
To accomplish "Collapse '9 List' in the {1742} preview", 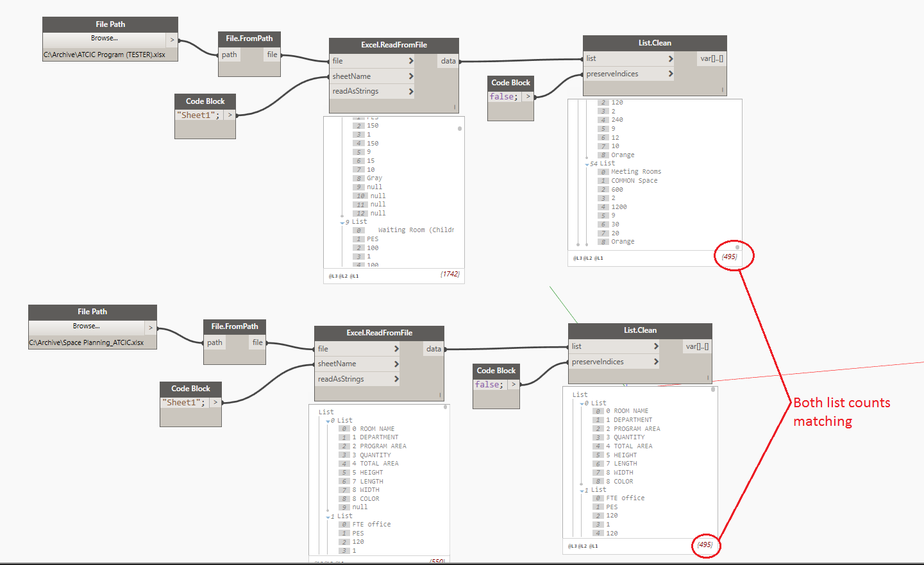I will coord(342,223).
